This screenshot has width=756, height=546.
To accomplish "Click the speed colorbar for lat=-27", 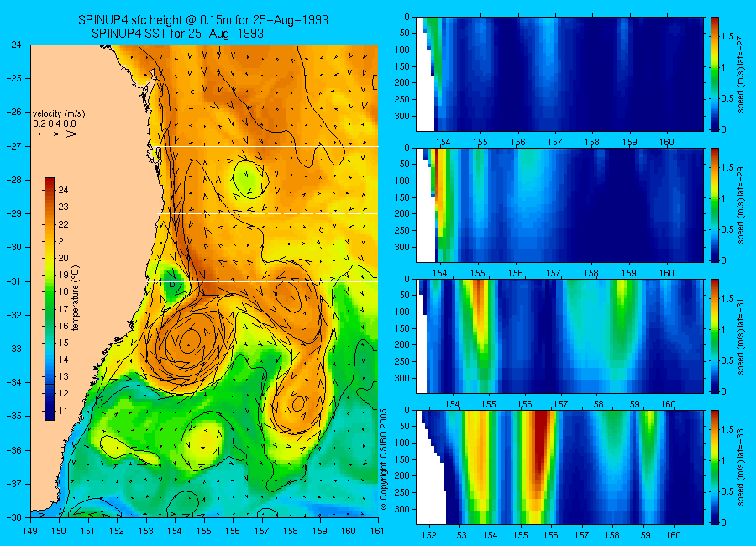I will coord(715,74).
